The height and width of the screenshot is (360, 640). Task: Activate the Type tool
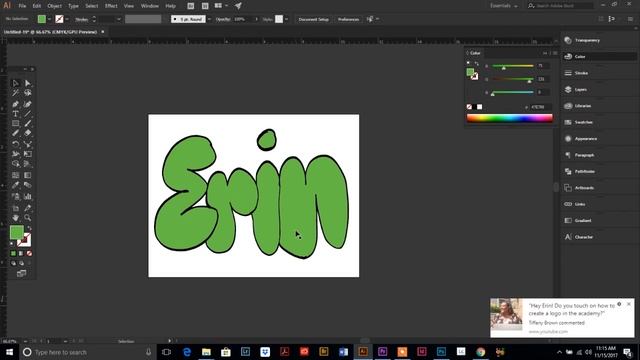pyautogui.click(x=16, y=114)
